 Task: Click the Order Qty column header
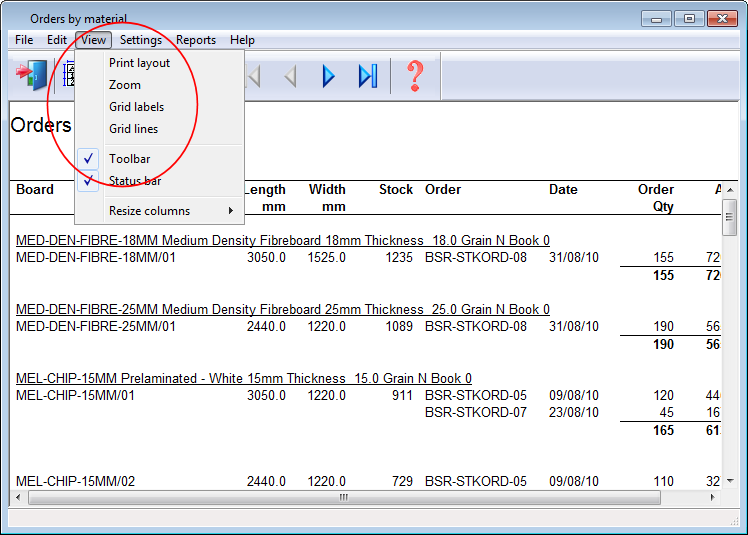pyautogui.click(x=656, y=198)
